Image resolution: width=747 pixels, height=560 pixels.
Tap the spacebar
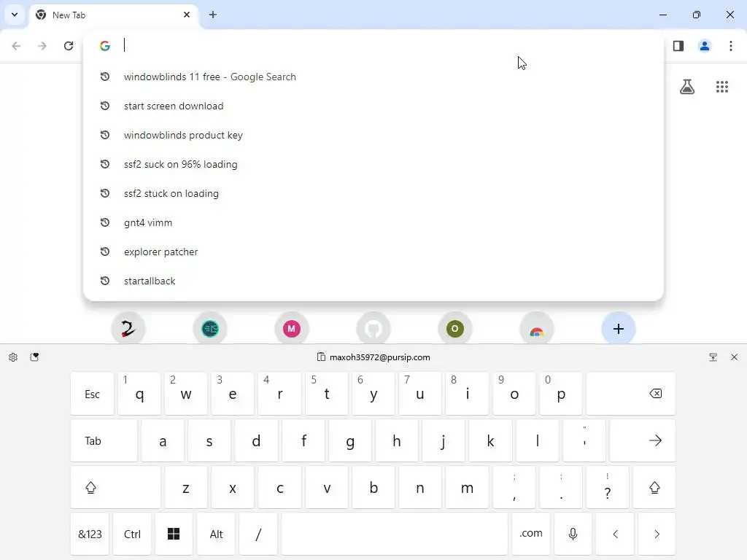[395, 534]
